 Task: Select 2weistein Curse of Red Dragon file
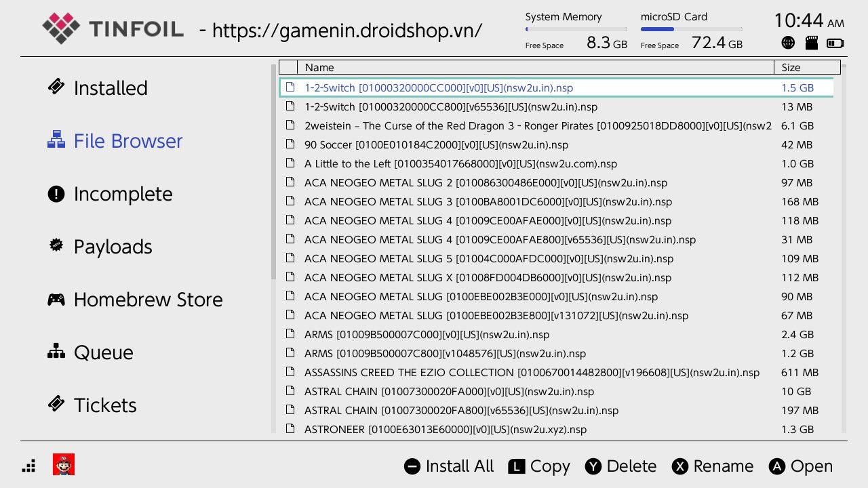pyautogui.click(x=556, y=125)
